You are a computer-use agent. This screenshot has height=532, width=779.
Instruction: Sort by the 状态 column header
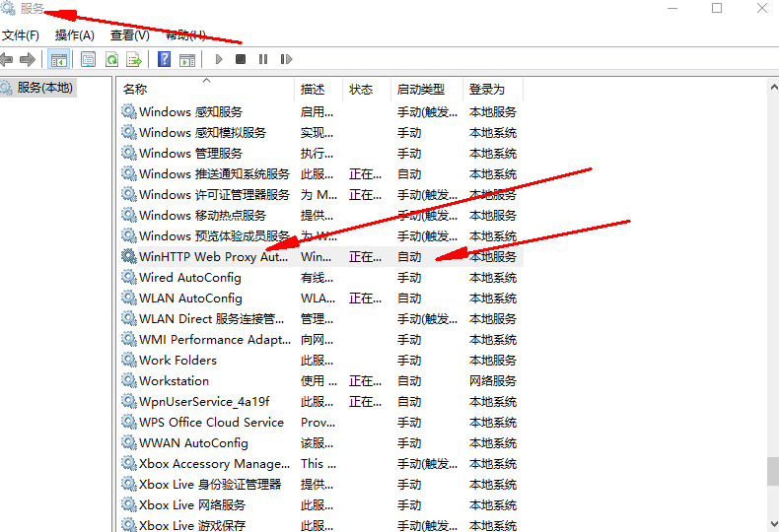pyautogui.click(x=367, y=90)
